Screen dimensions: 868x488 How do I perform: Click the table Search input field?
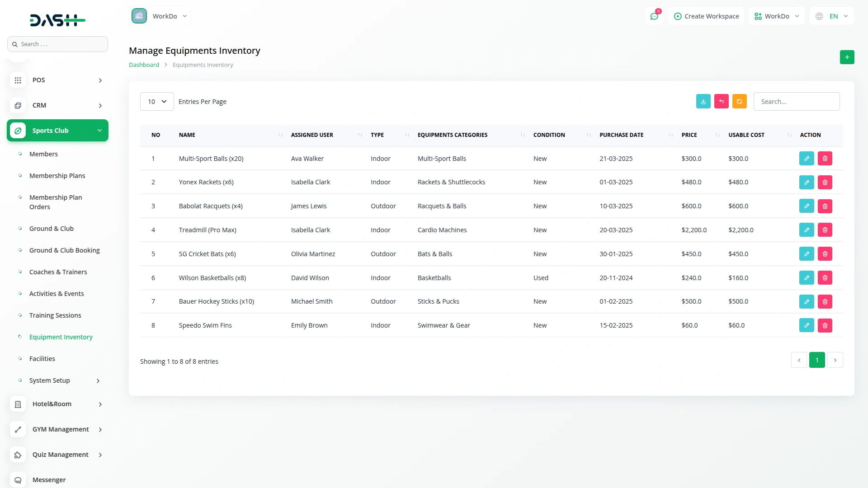pos(796,102)
